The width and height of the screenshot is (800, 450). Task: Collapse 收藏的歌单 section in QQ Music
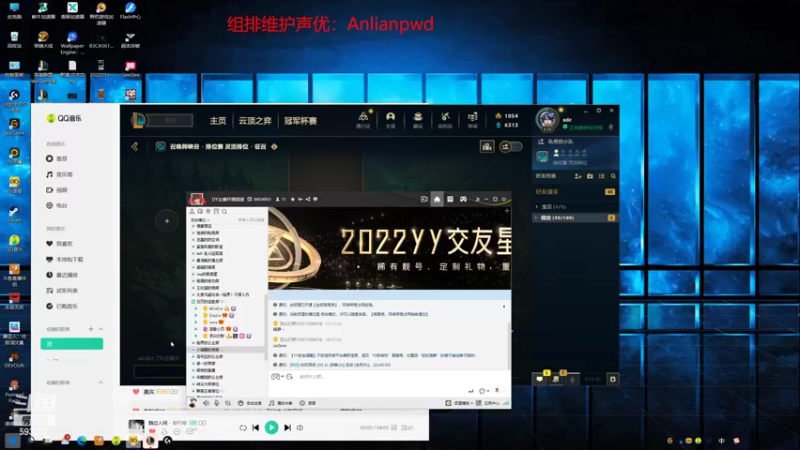101,383
